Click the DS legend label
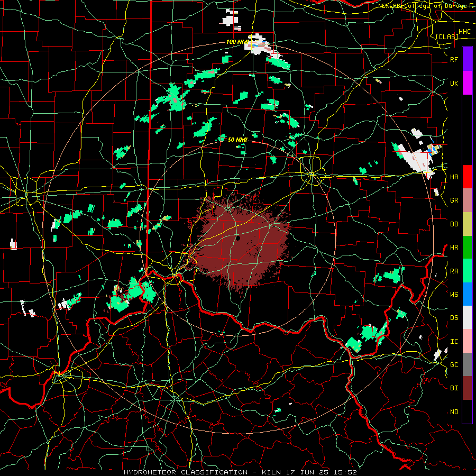Image resolution: width=476 pixels, height=476 pixels. 454,317
